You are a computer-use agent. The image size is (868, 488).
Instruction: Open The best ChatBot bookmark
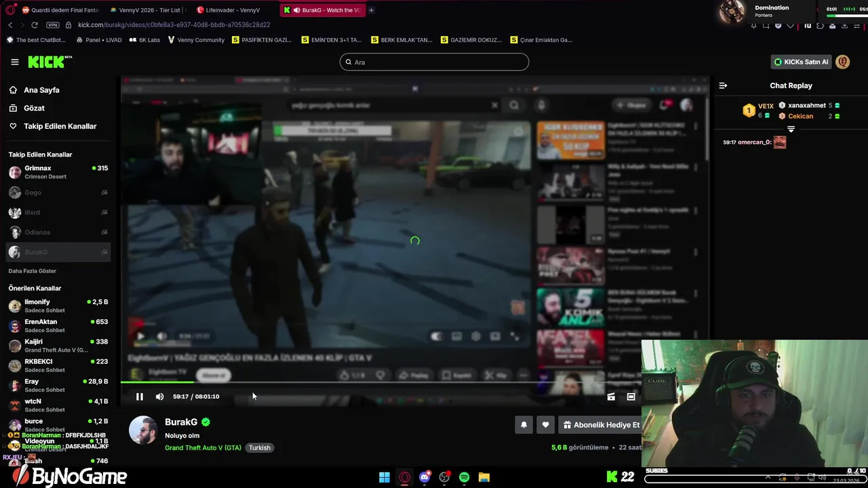point(36,40)
